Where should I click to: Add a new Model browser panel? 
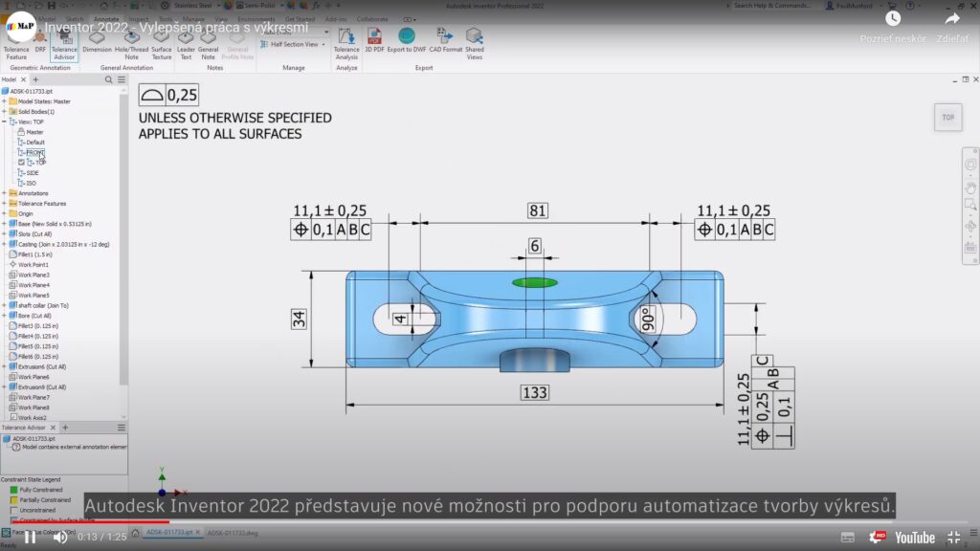35,80
